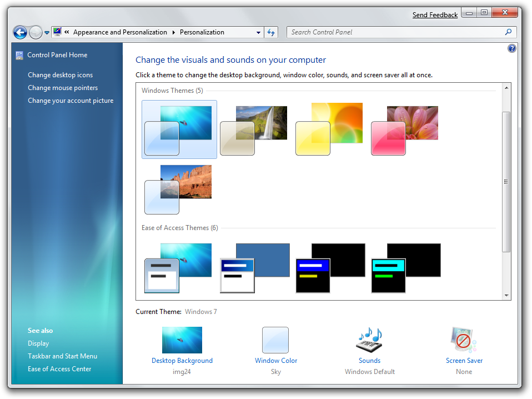Click the Control Panel Home icon
The image size is (532, 399).
tap(19, 56)
